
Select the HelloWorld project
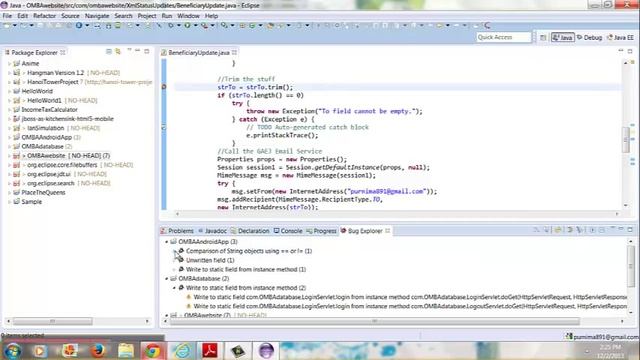tap(37, 91)
